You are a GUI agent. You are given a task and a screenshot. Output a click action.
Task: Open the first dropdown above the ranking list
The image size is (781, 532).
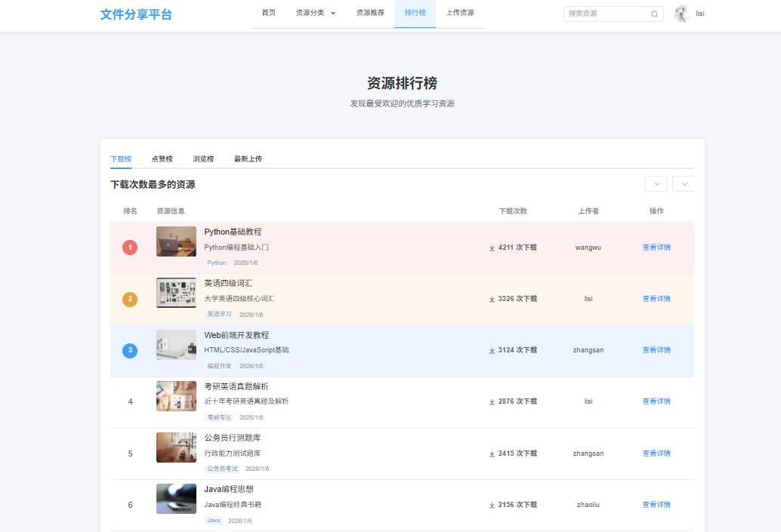click(656, 183)
